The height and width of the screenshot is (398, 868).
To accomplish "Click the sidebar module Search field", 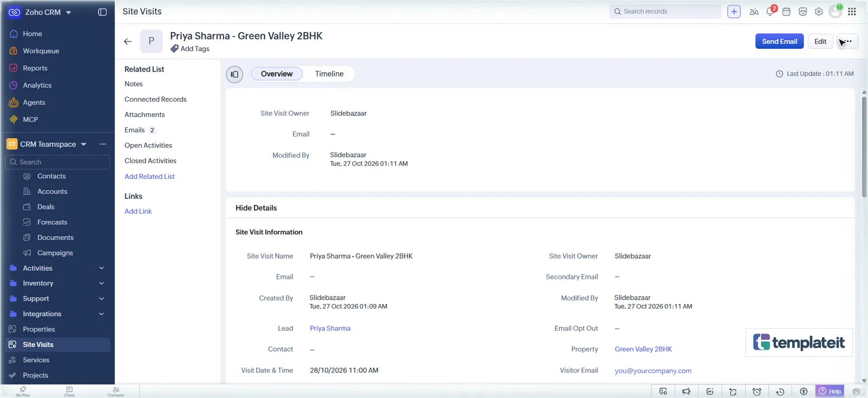I will (x=58, y=162).
